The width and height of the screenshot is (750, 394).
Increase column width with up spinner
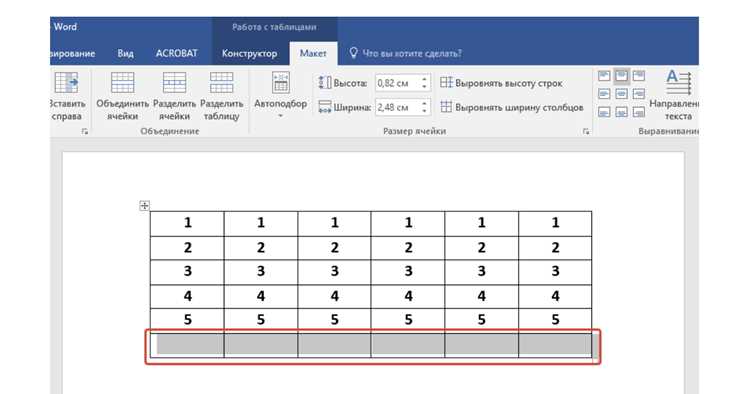click(424, 103)
